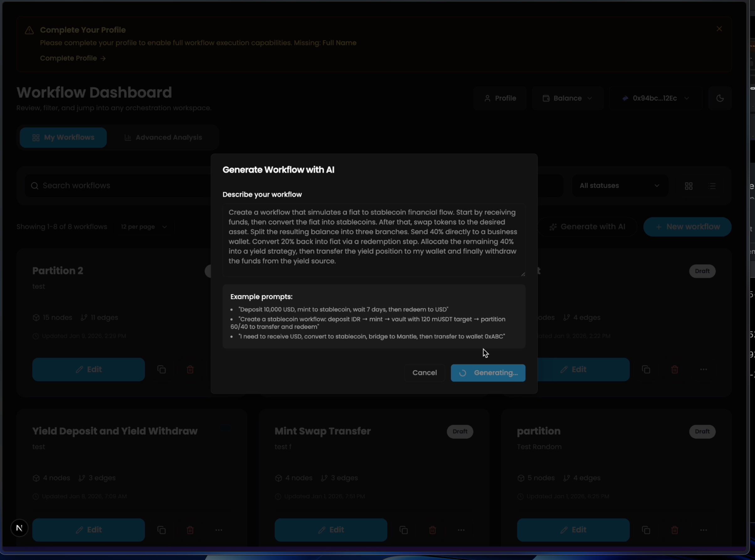The width and height of the screenshot is (755, 560).
Task: Switch to Advanced Analysis tab
Action: [x=163, y=138]
